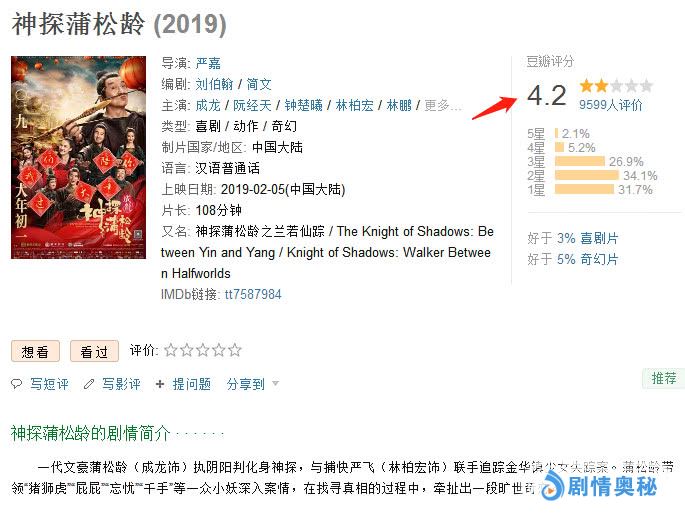Click the plus icon next to 提问题
The image size is (685, 516).
160,384
